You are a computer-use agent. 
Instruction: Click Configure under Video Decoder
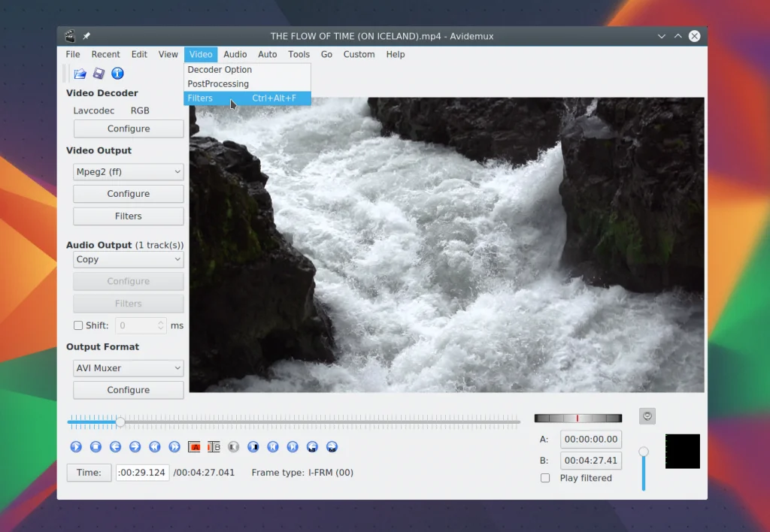click(x=129, y=128)
